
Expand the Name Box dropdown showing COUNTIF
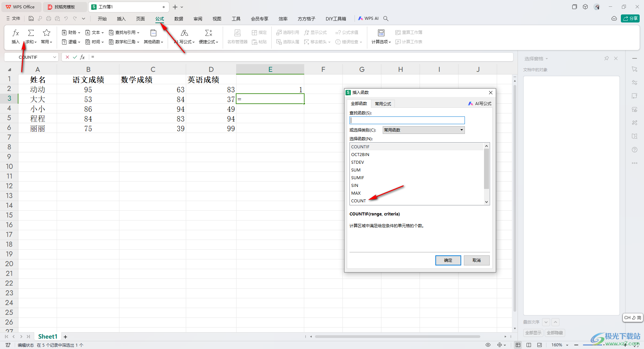tap(55, 57)
